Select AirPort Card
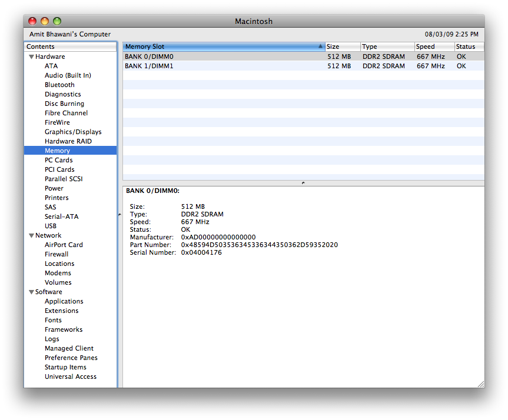The height and width of the screenshot is (420, 508). (64, 245)
